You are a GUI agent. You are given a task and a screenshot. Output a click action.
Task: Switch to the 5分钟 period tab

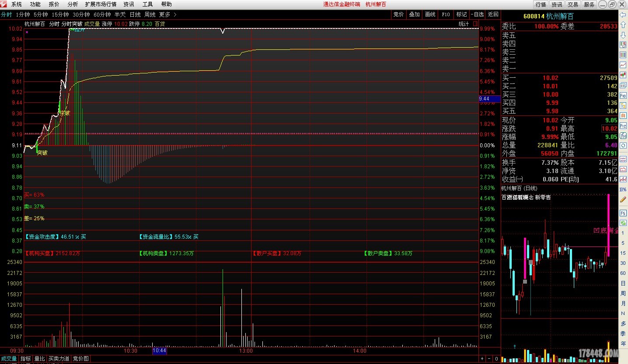point(41,14)
